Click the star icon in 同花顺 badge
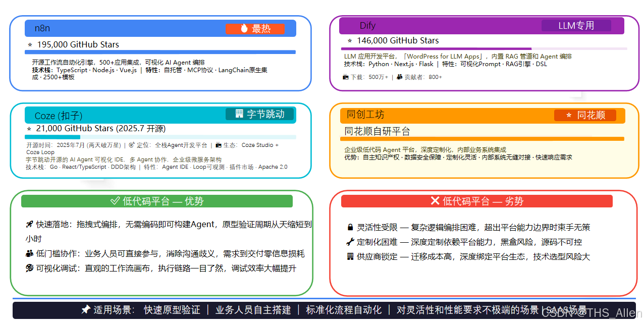Viewport: 644px width, 324px height. pyautogui.click(x=569, y=115)
